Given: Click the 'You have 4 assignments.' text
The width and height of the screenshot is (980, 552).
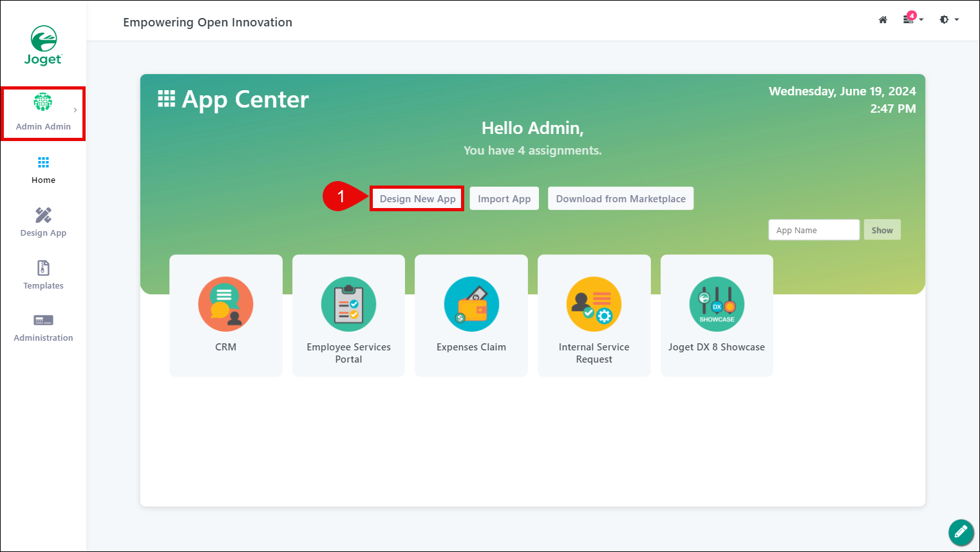Looking at the screenshot, I should (x=532, y=150).
